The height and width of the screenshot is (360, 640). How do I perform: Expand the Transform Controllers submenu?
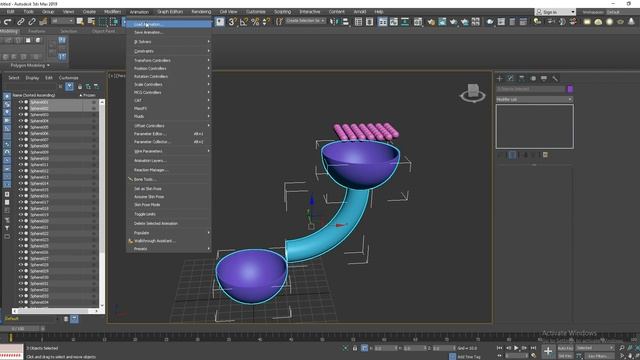point(169,60)
